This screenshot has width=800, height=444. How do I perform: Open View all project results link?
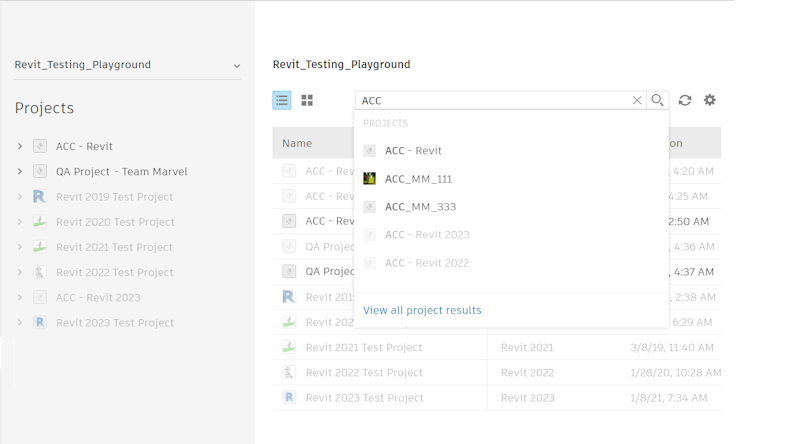pos(422,310)
